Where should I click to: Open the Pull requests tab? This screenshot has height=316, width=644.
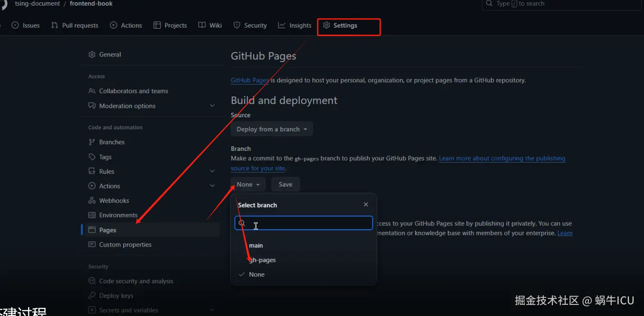tap(75, 25)
